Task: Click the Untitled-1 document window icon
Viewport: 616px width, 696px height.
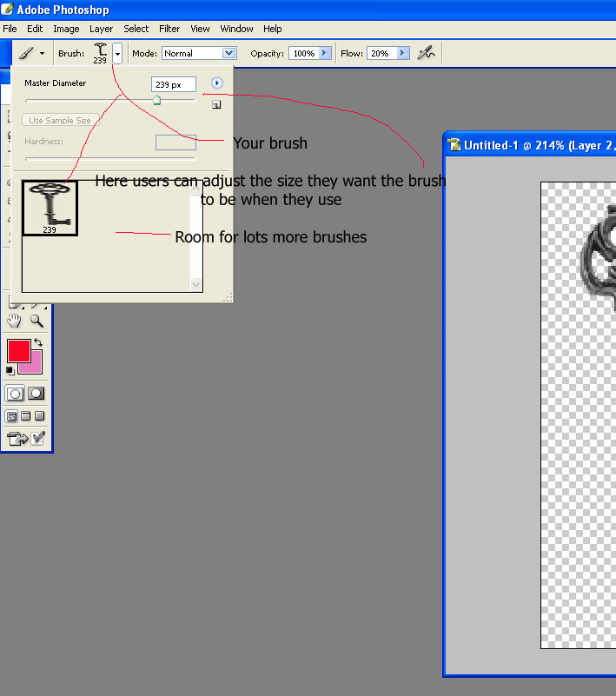Action: point(454,145)
